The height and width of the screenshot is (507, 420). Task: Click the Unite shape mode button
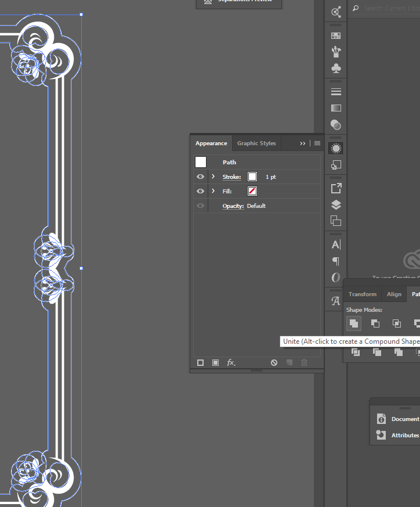[x=354, y=323]
